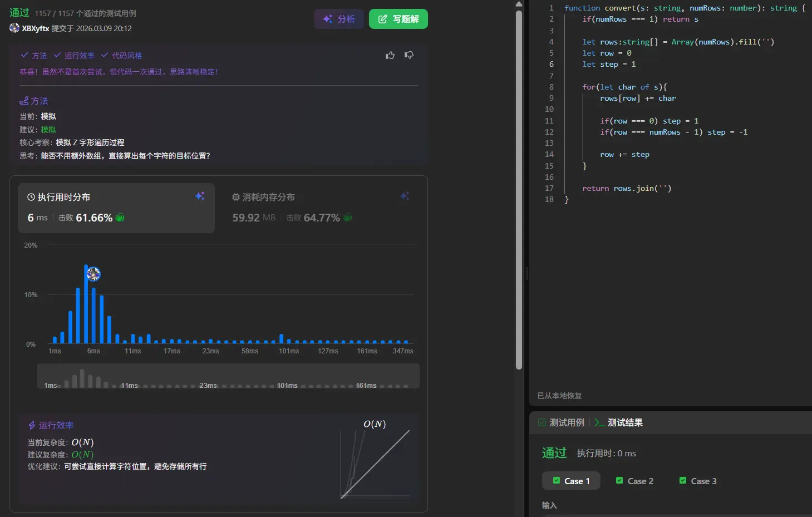812x517 pixels.
Task: Click the XBXyftx username link
Action: point(36,28)
